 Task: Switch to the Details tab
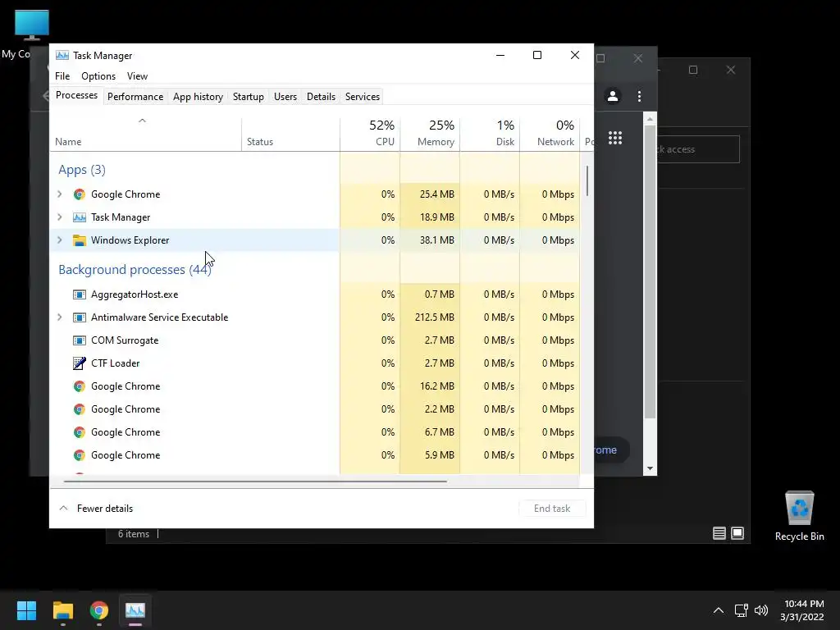pos(321,97)
